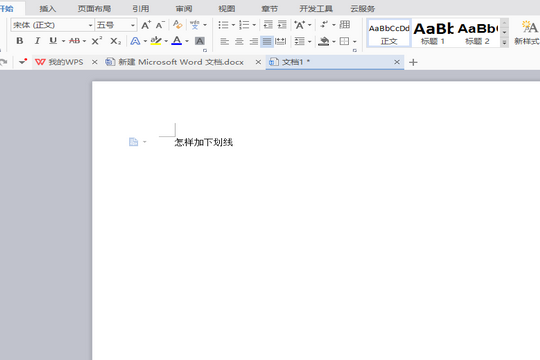Apply the 标题 1 style
Screen dimensions: 540x360
click(433, 33)
